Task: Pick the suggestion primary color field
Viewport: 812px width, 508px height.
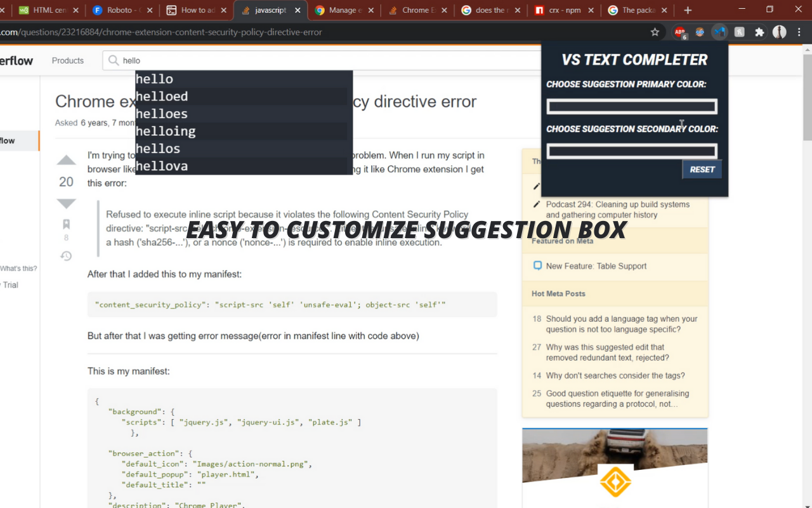Action: (632, 106)
